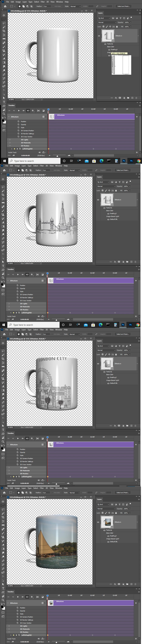Open the 3D menu in the blank-mug window
142x644 pixels.
(x=47, y=2)
